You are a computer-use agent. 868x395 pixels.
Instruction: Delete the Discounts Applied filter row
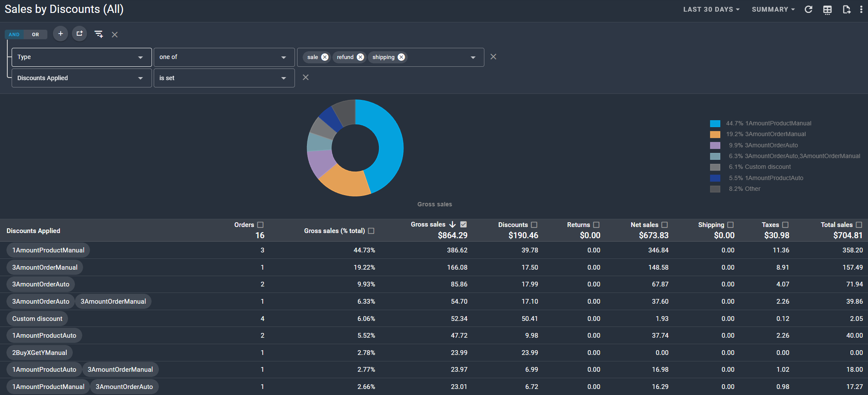(305, 78)
